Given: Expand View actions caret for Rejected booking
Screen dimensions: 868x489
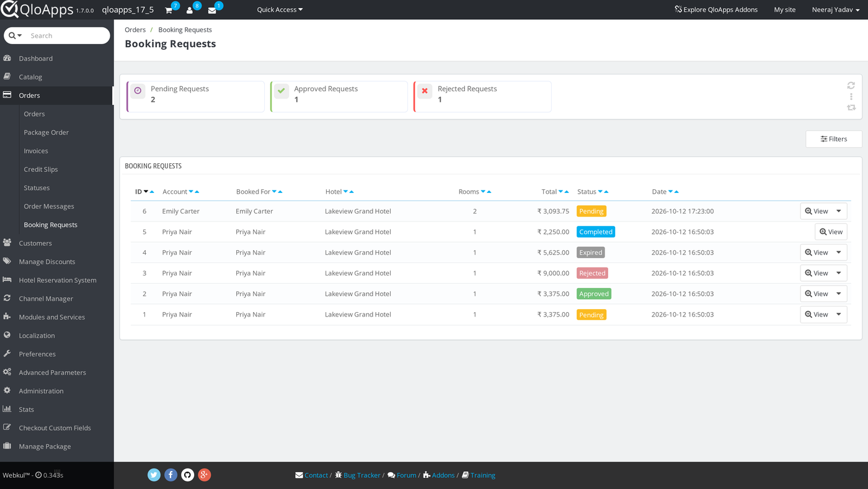Looking at the screenshot, I should coord(839,273).
